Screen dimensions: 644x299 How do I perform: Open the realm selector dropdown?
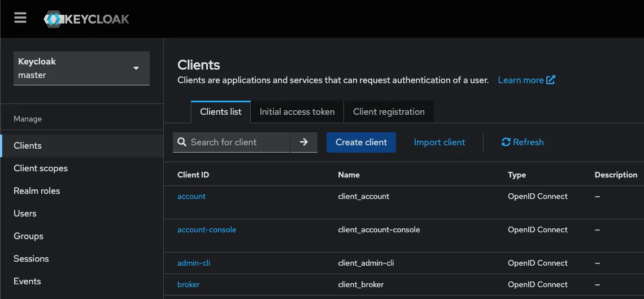tap(81, 68)
